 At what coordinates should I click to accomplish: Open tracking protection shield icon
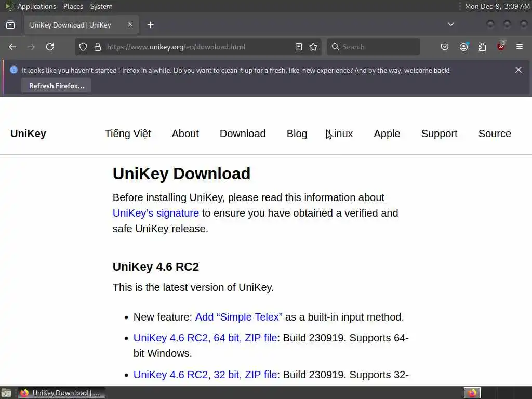83,47
